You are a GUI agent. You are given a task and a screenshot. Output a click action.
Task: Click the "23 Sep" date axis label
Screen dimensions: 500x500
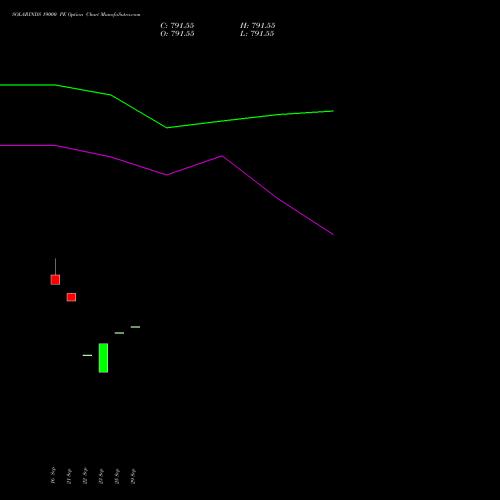[x=101, y=476]
